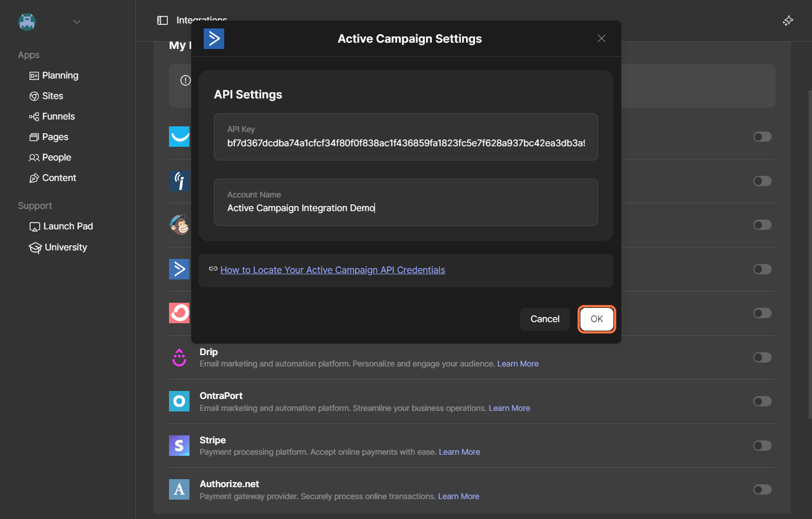Viewport: 812px width, 519px height.
Task: Toggle the Stripe integration switch
Action: click(x=762, y=446)
